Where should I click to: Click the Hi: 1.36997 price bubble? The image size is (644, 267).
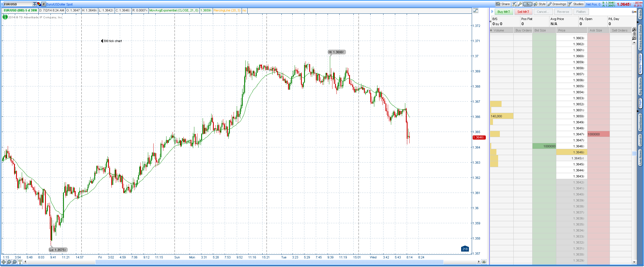[x=336, y=52]
